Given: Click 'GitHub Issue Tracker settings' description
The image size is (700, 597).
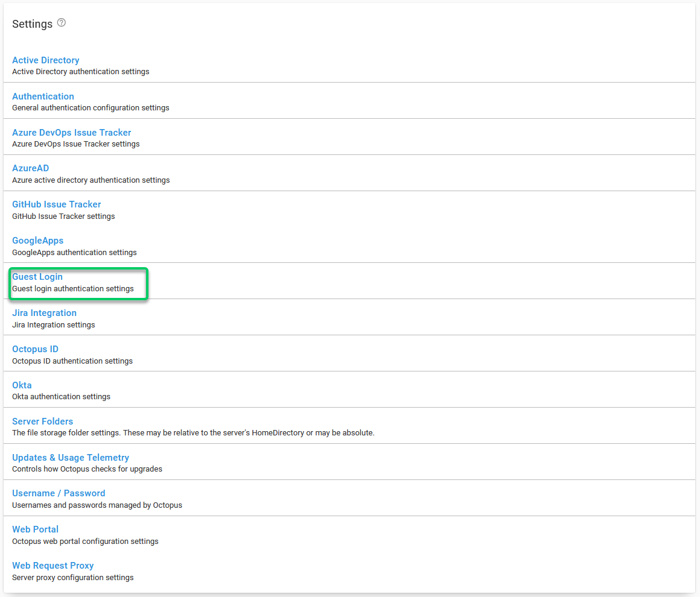Looking at the screenshot, I should pyautogui.click(x=63, y=216).
